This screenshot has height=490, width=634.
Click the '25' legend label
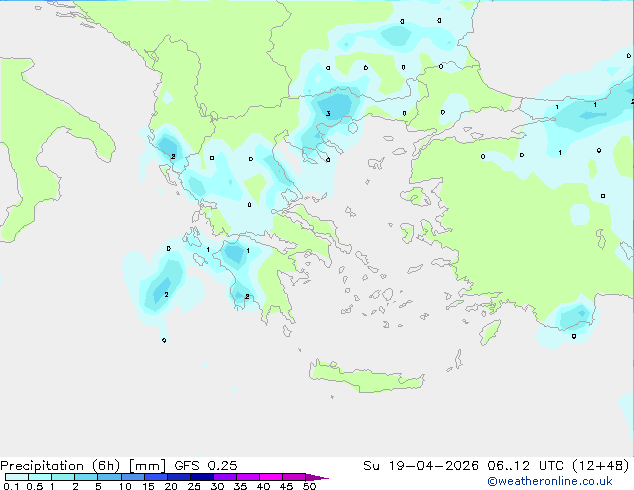(x=194, y=486)
